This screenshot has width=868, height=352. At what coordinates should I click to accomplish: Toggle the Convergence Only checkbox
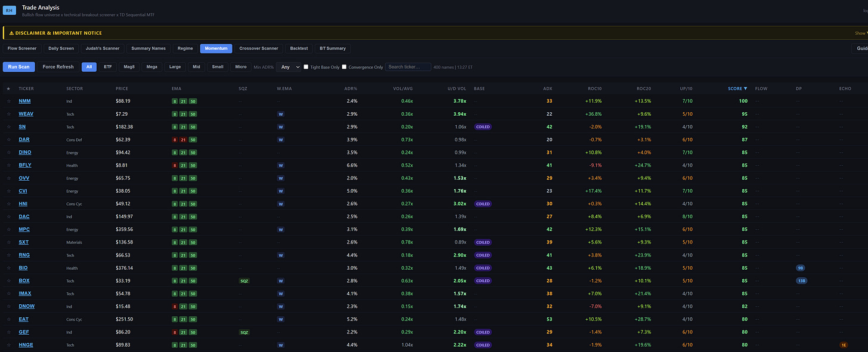345,67
